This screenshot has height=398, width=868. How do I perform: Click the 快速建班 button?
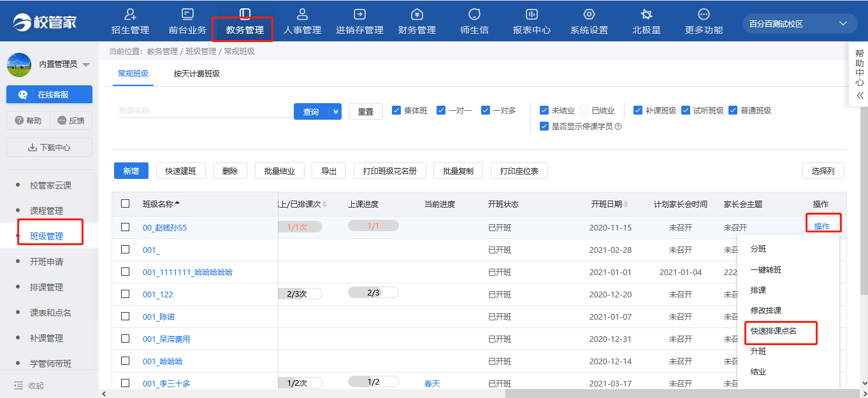[181, 171]
